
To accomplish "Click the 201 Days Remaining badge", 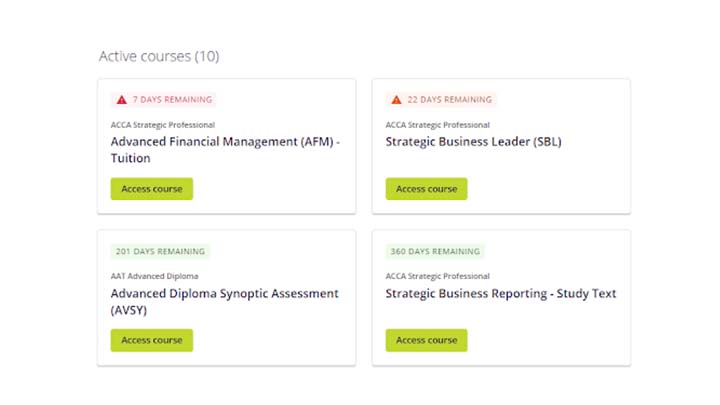I will coord(160,252).
